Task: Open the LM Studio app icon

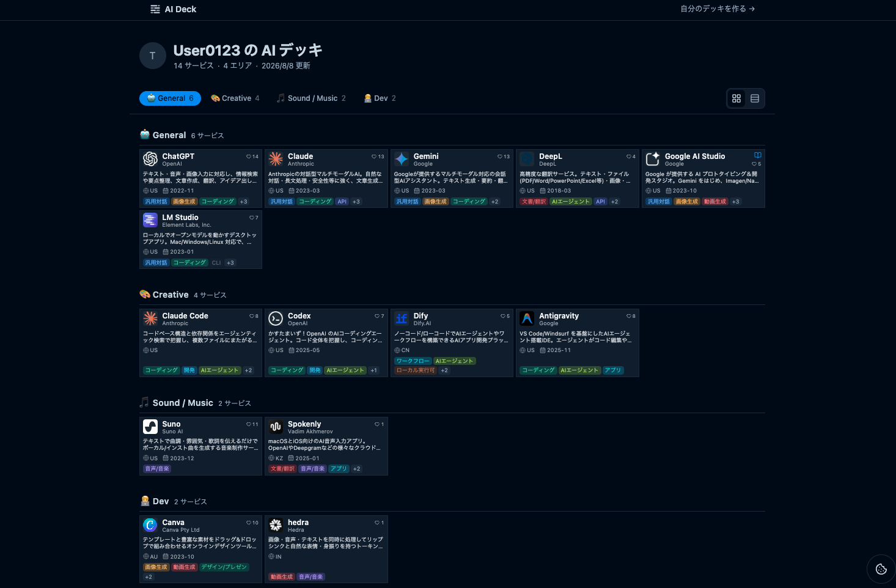Action: 150,220
